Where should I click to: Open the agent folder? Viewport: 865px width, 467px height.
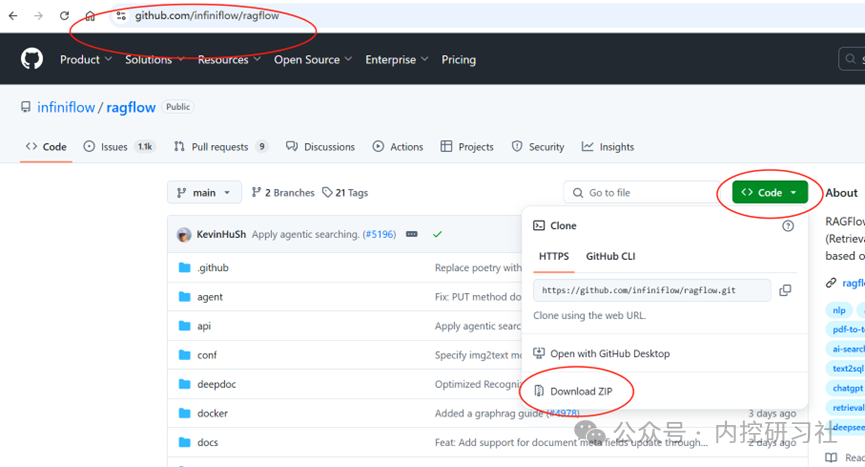point(210,297)
